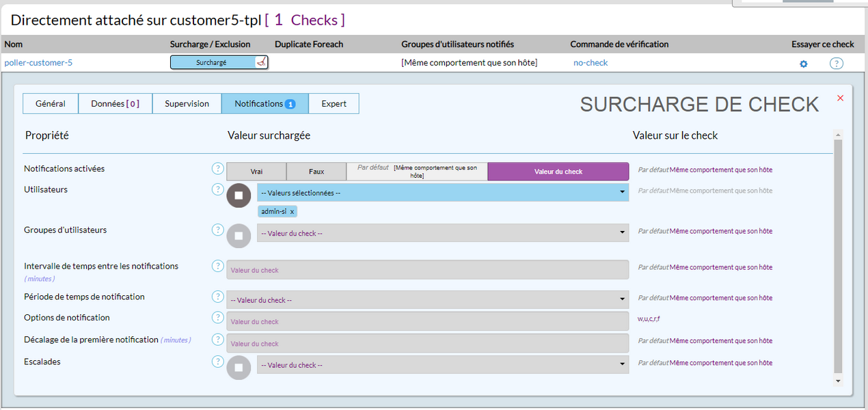Toggle the Escalades override round button
Image resolution: width=868 pixels, height=410 pixels.
point(239,368)
